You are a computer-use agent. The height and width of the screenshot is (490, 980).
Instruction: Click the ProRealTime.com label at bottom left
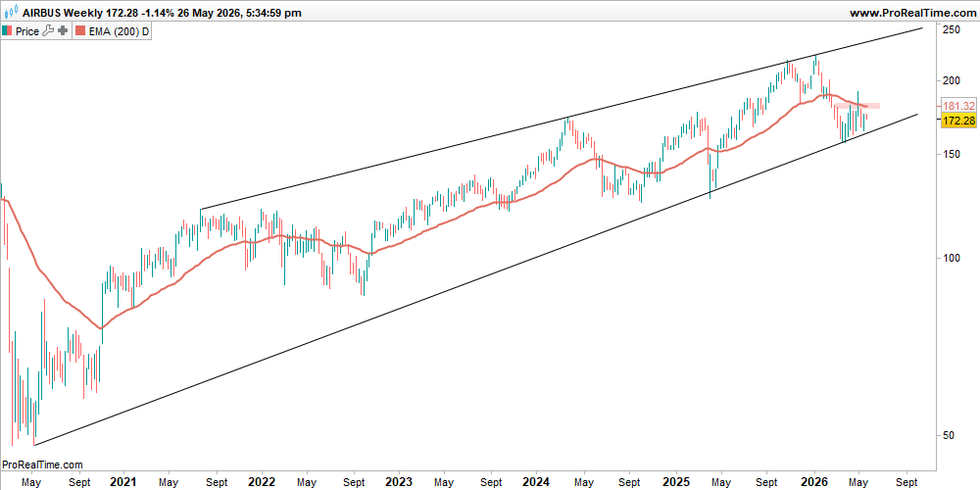point(42,465)
